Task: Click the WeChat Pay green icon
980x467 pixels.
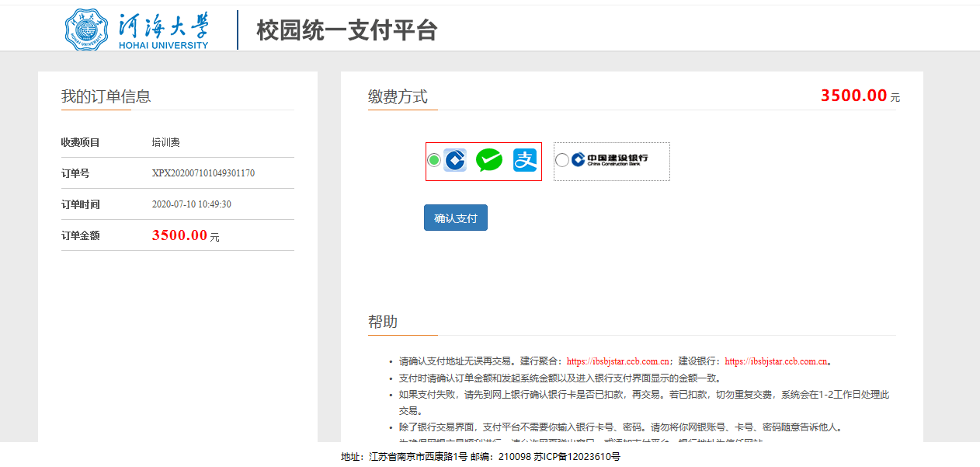Action: coord(489,161)
